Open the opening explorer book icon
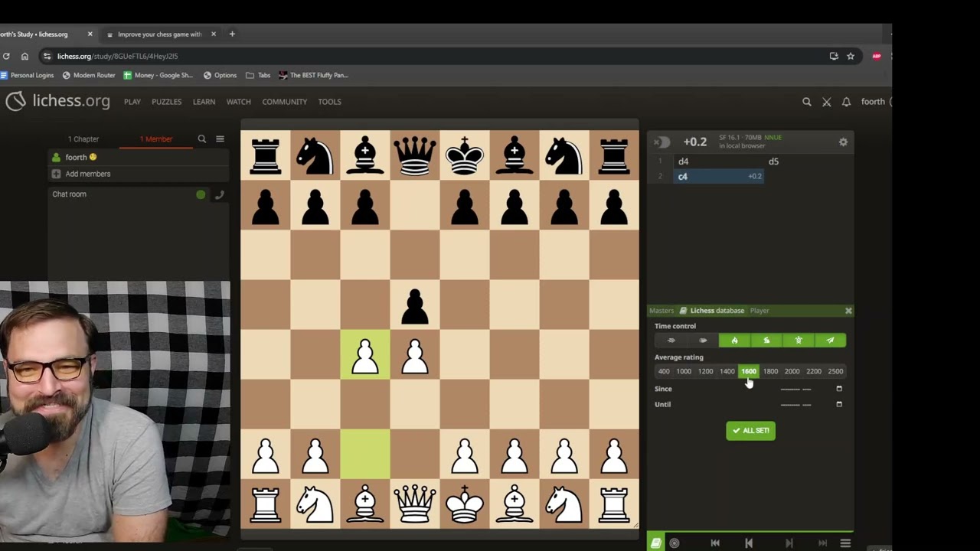980x551 pixels. (x=656, y=543)
